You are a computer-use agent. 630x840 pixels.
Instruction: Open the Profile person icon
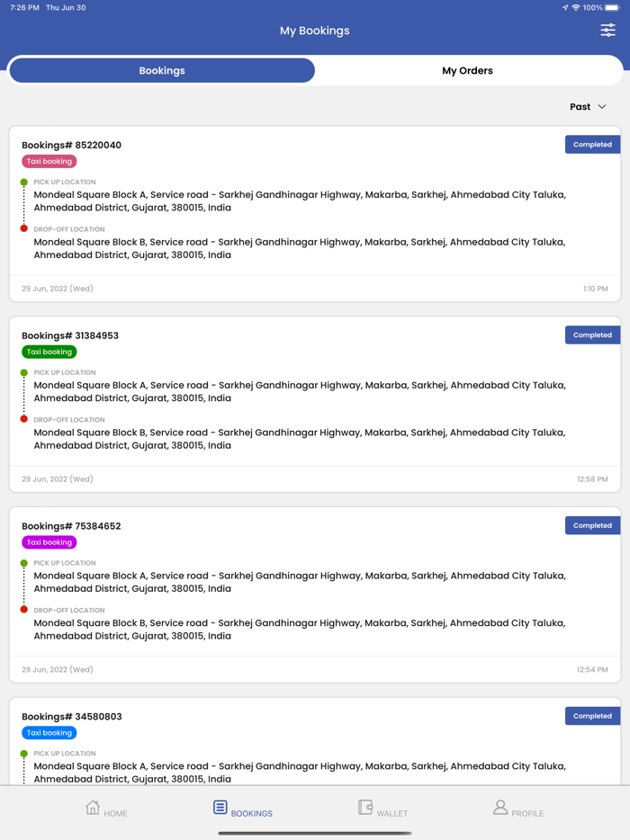coord(500,808)
